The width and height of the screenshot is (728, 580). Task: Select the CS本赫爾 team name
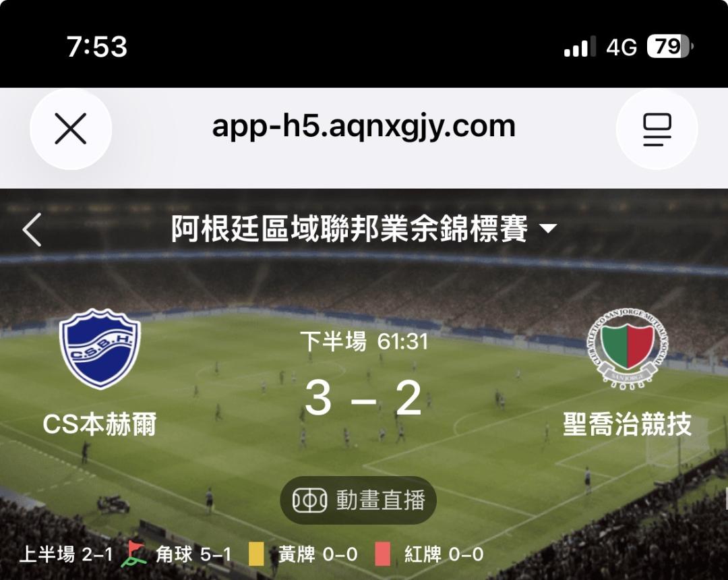(x=100, y=424)
